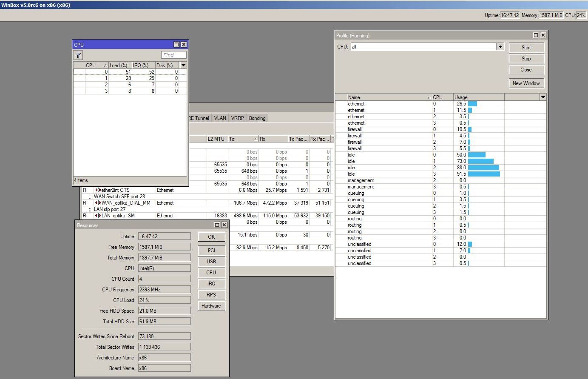Screen dimensions: 588x379
Task: Sort by Disk (%) column header
Action: click(167, 65)
